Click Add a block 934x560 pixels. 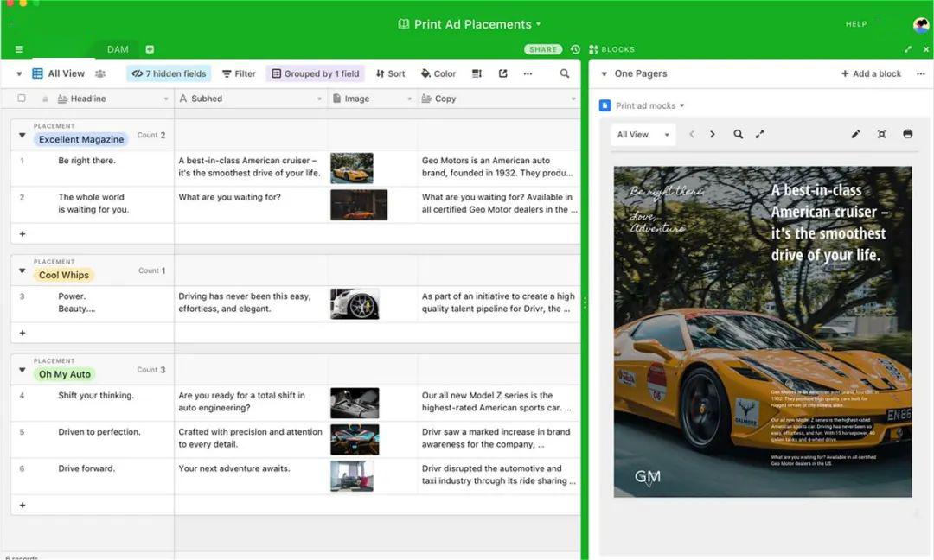871,74
